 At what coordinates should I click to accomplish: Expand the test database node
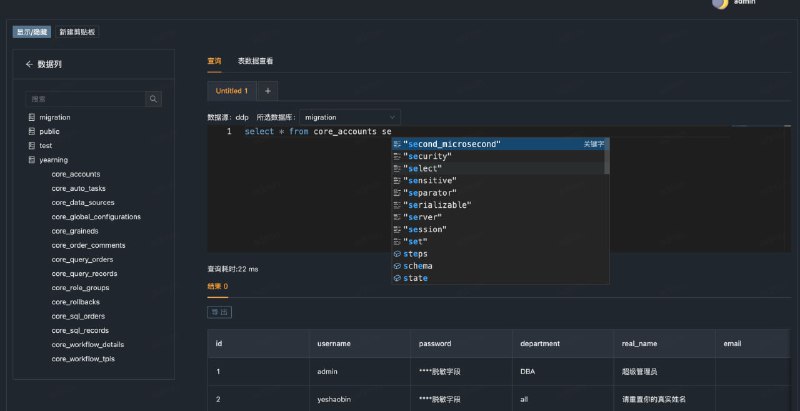coord(46,145)
